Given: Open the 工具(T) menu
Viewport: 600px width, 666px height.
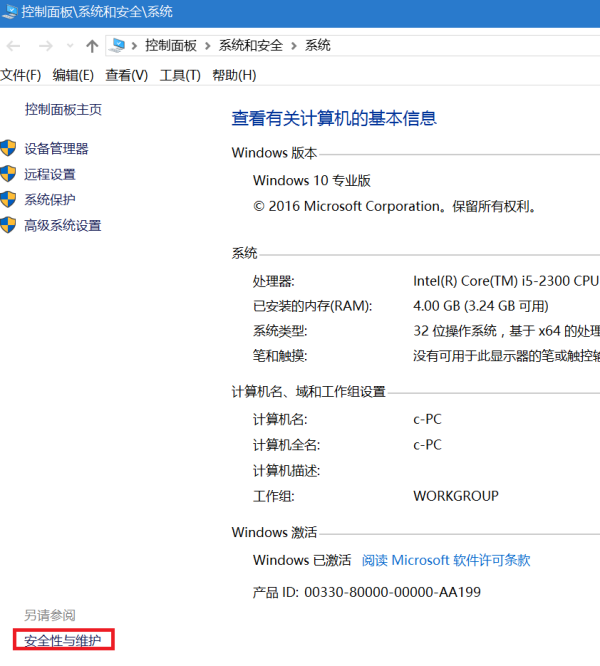Looking at the screenshot, I should point(180,75).
